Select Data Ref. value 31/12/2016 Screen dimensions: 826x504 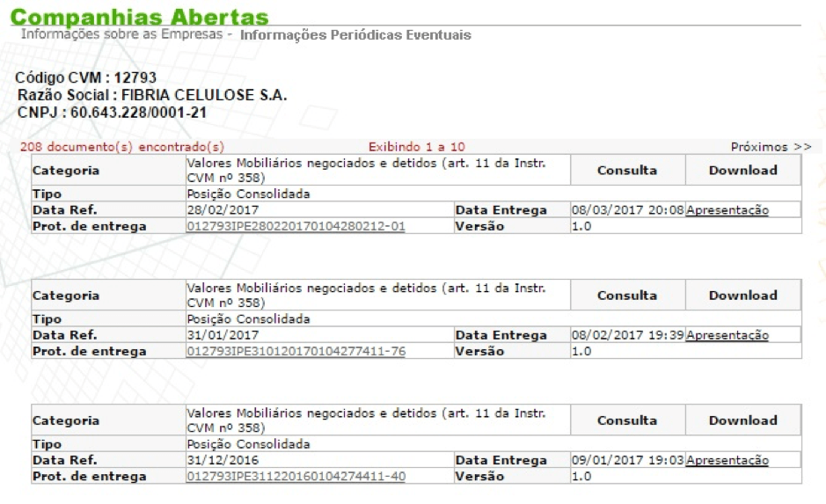[x=223, y=460]
